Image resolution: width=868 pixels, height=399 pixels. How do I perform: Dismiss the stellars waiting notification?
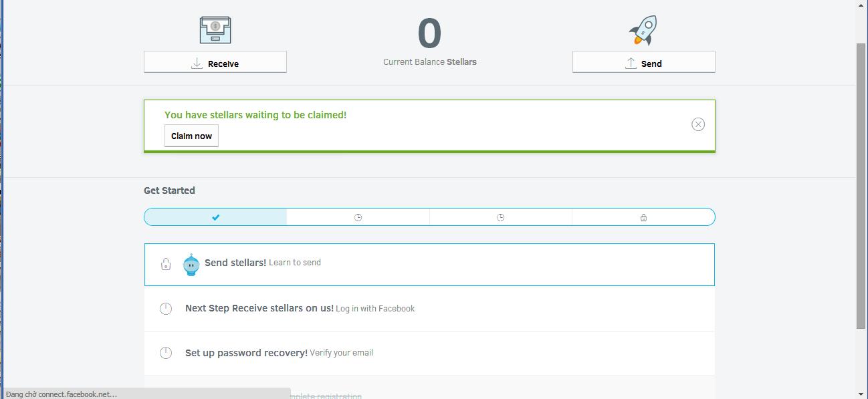click(697, 124)
